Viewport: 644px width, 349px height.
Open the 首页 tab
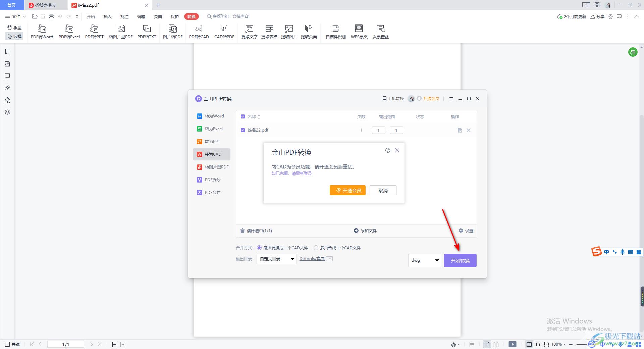click(x=12, y=5)
